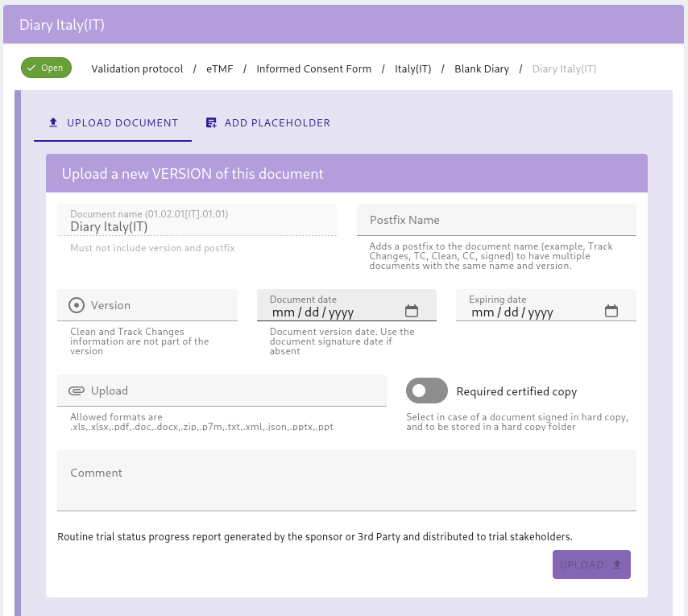Switch to the UPLOAD DOCUMENT tab
The width and height of the screenshot is (688, 616).
(113, 122)
